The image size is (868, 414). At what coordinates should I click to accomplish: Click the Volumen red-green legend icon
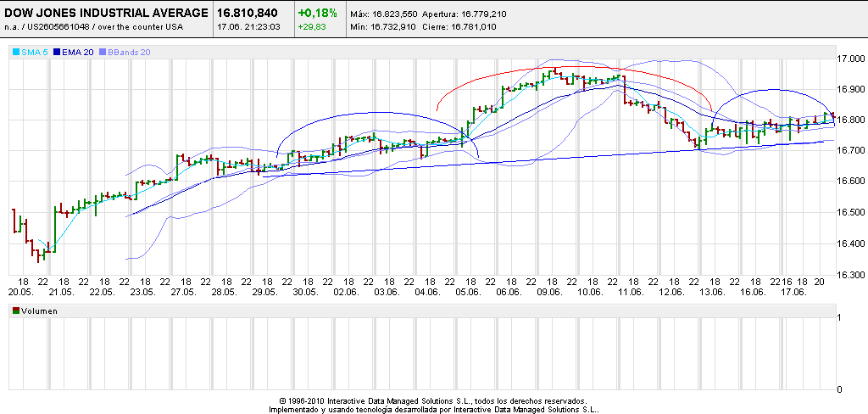click(16, 311)
